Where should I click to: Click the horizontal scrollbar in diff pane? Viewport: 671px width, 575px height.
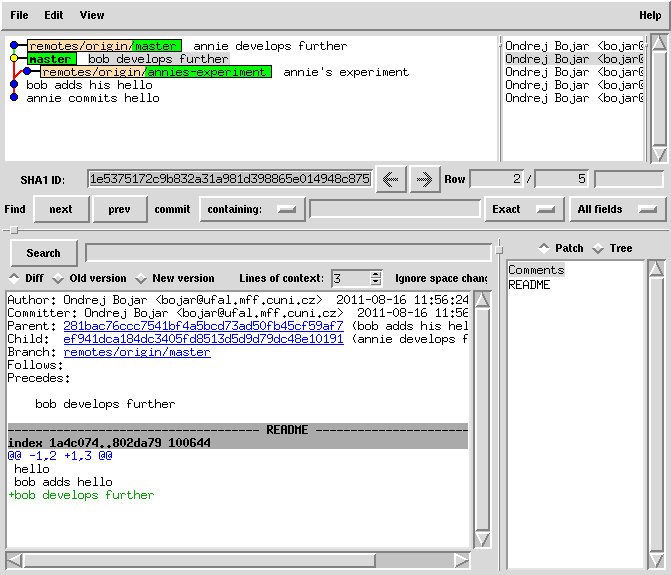(x=200, y=560)
